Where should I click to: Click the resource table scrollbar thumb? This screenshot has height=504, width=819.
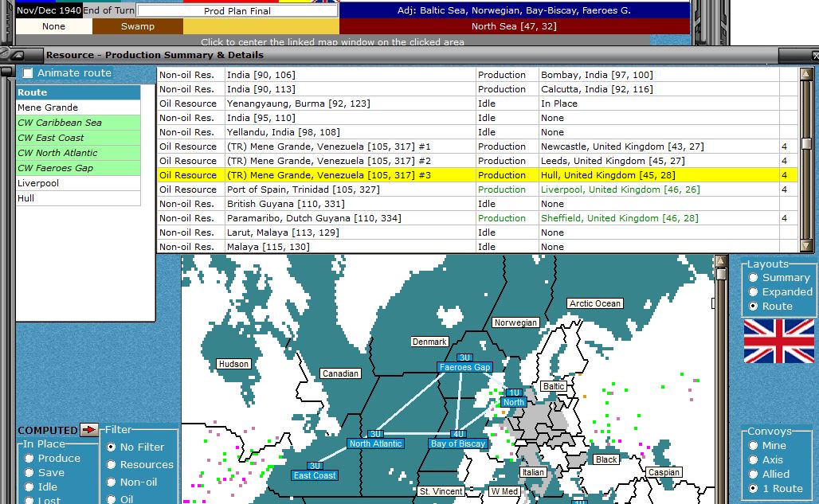806,143
